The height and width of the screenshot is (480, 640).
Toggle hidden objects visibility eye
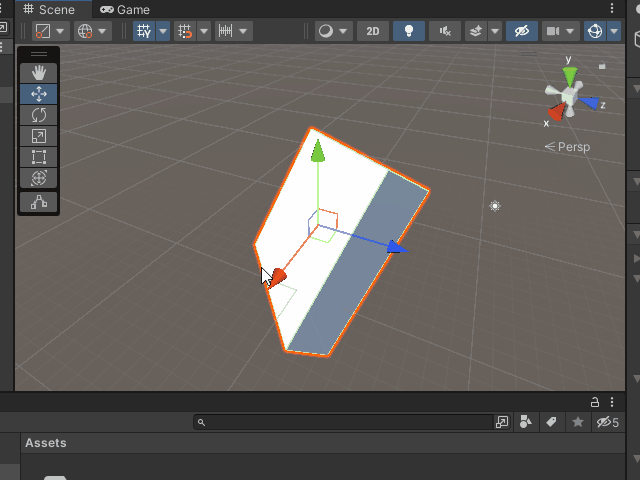click(x=522, y=31)
